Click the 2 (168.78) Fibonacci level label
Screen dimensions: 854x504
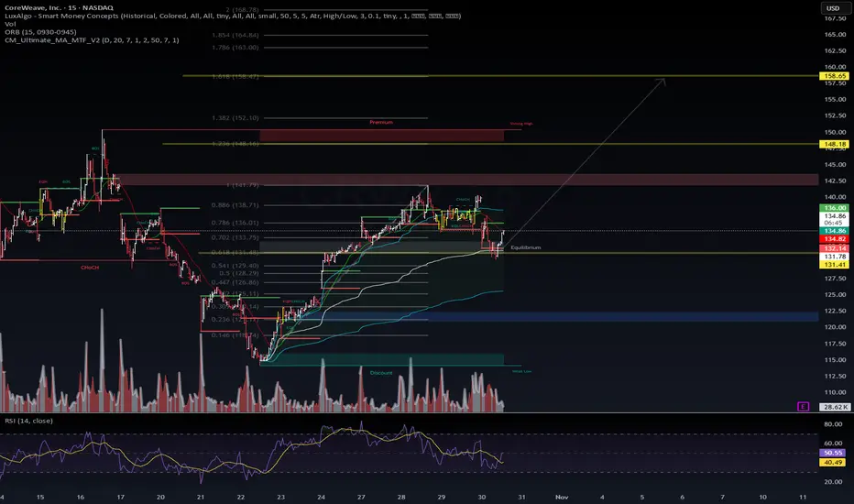[x=243, y=10]
